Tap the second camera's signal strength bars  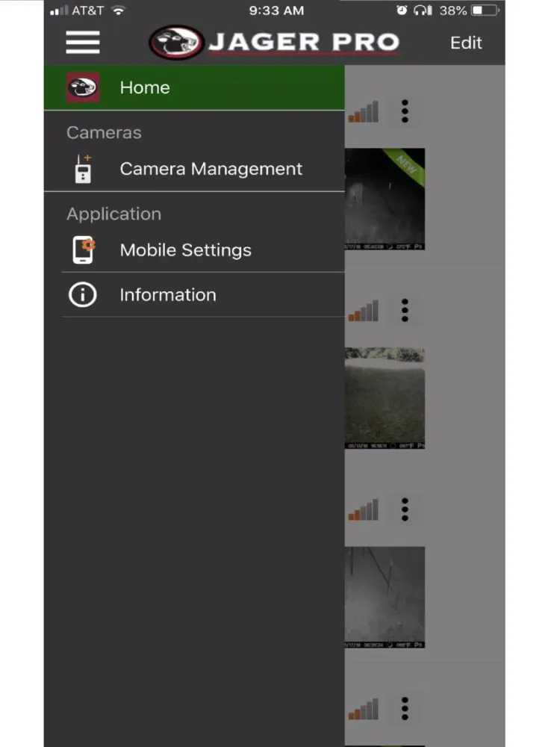tap(364, 311)
